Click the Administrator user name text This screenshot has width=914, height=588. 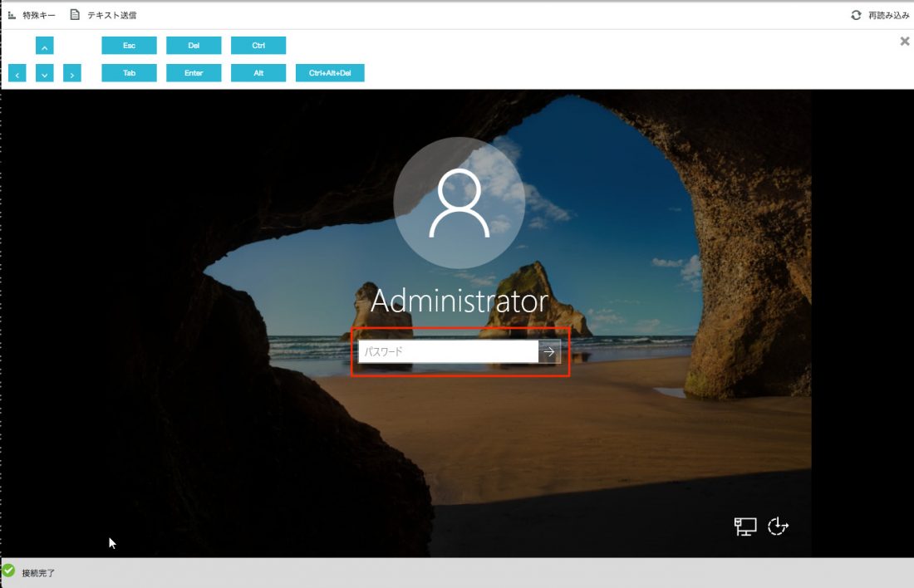pyautogui.click(x=459, y=301)
